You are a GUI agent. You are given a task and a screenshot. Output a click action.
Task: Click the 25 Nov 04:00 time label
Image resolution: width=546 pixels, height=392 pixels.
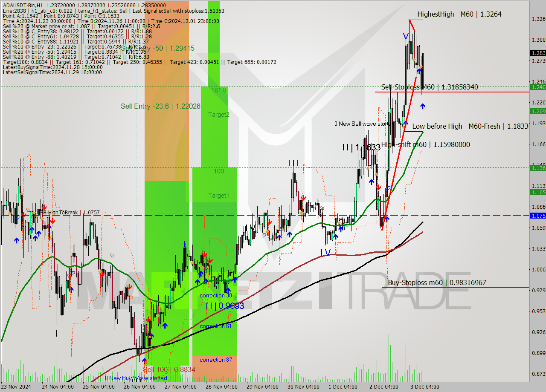(x=99, y=387)
